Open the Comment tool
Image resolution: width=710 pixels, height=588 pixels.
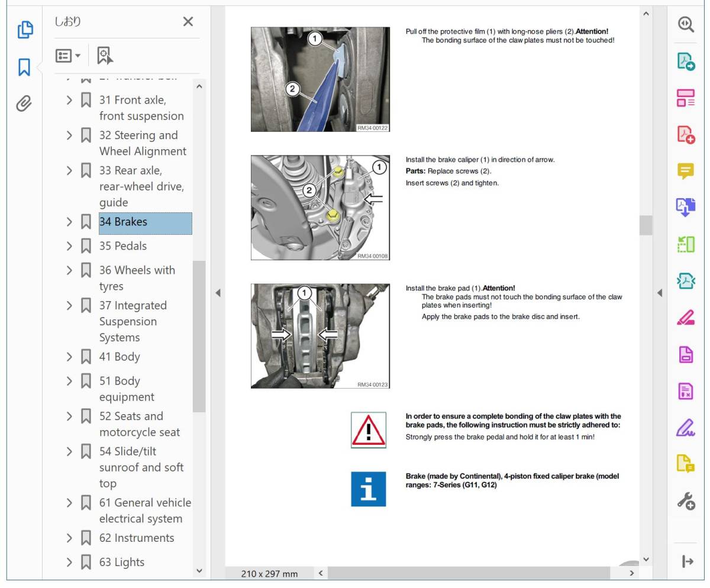tap(686, 171)
